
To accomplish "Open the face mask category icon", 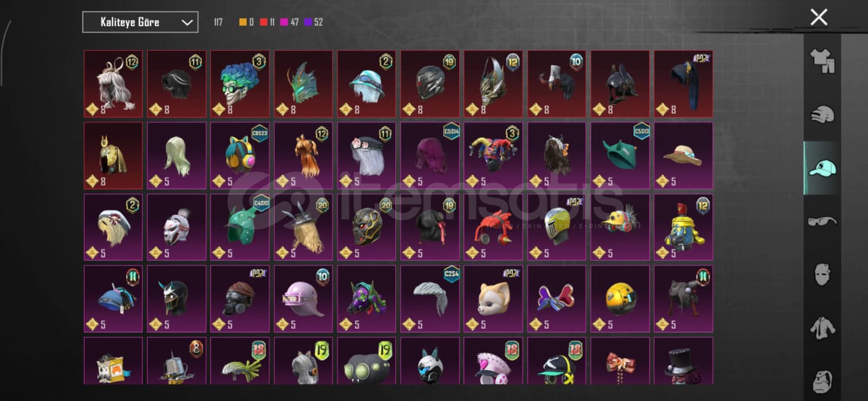I will click(x=822, y=274).
